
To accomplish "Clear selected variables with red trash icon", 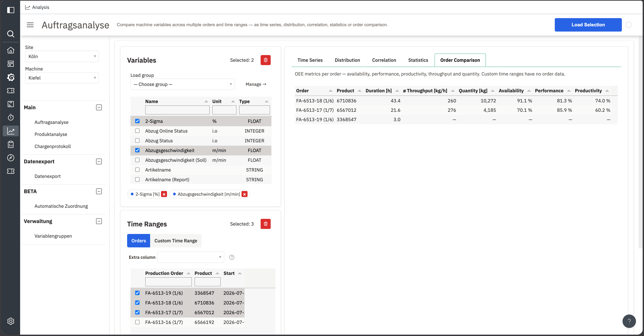I will click(x=265, y=60).
